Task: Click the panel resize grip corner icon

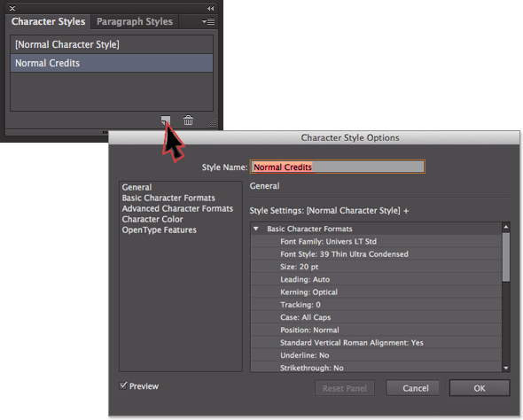Action: [213, 123]
